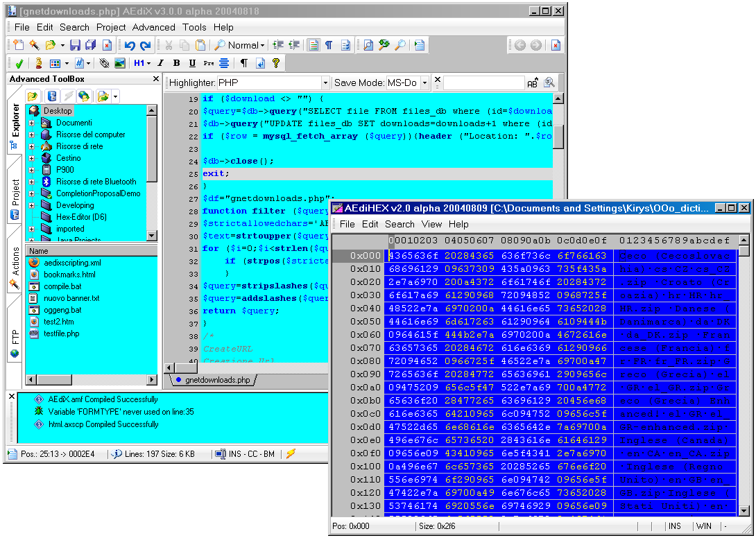Insert a paragraph tag with the pilcrow icon in the second toolbar
The width and height of the screenshot is (756, 538).
pyautogui.click(x=244, y=63)
